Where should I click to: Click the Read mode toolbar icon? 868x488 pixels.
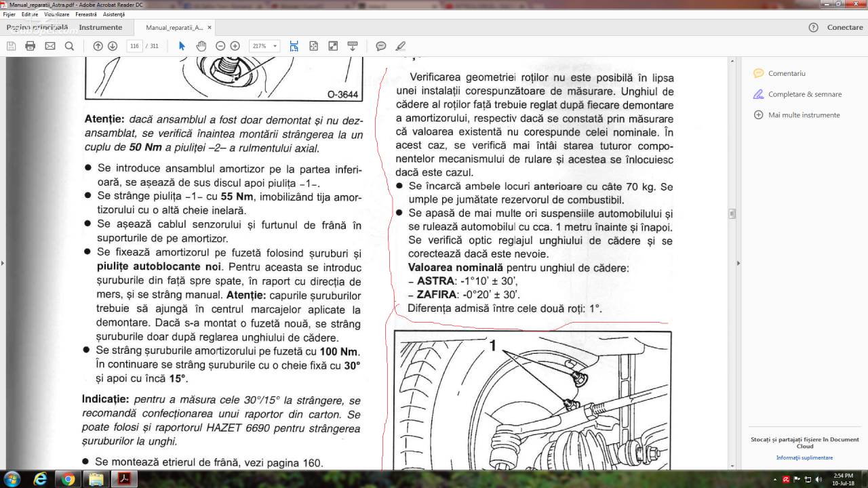(x=353, y=46)
